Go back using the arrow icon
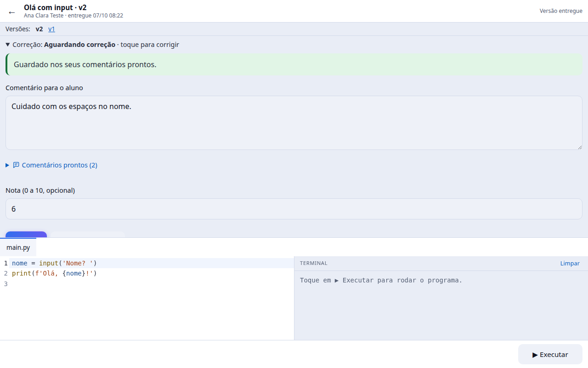Image resolution: width=588 pixels, height=368 pixels. coord(12,12)
